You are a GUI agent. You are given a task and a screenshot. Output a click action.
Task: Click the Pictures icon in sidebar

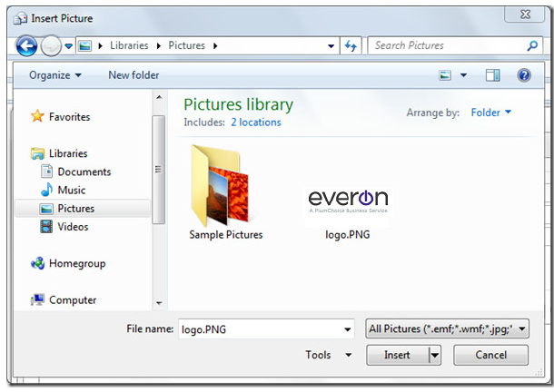(46, 209)
